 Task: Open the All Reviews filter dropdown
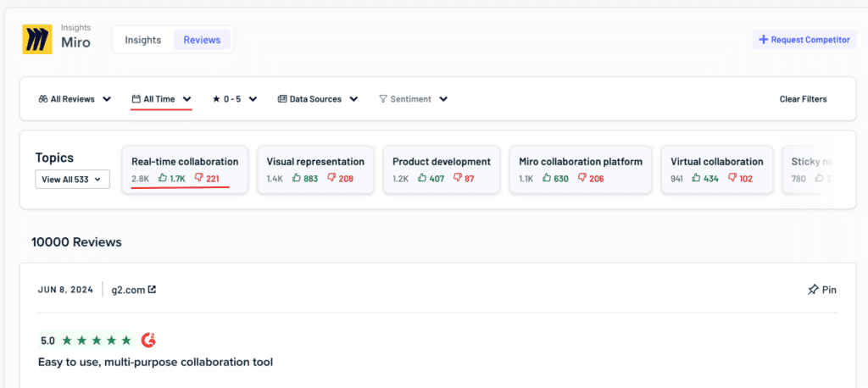point(75,99)
